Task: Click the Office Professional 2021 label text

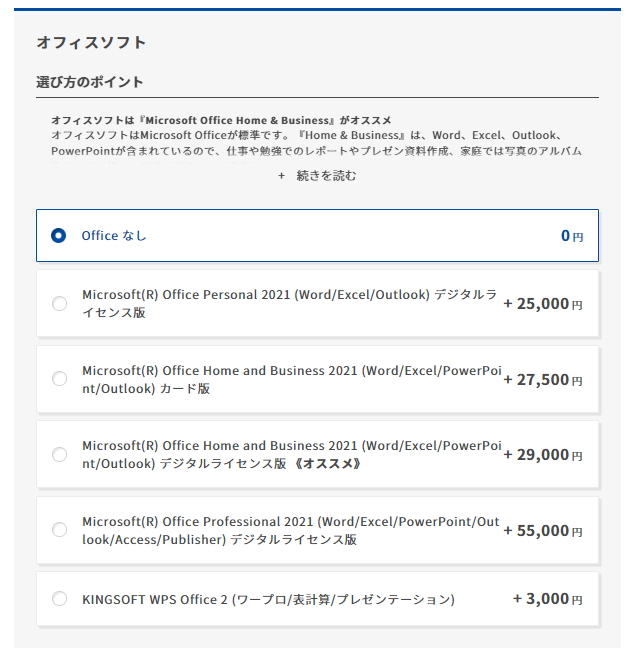Action: point(290,530)
